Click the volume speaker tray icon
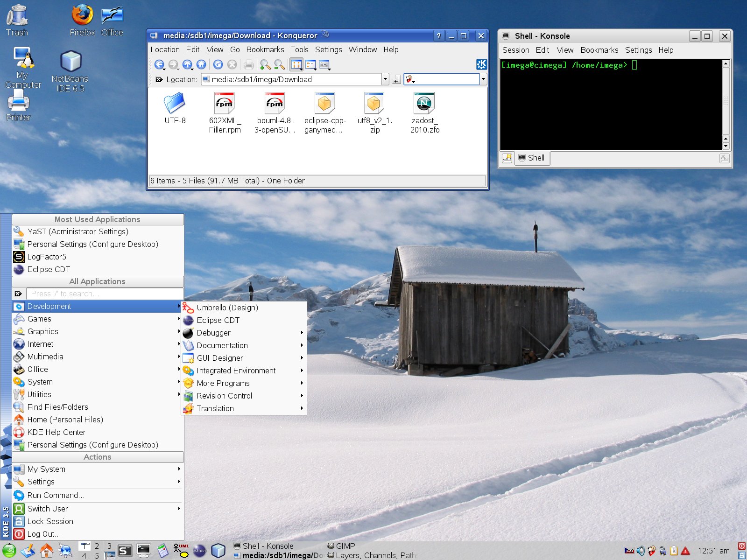The image size is (747, 560). coord(641,551)
